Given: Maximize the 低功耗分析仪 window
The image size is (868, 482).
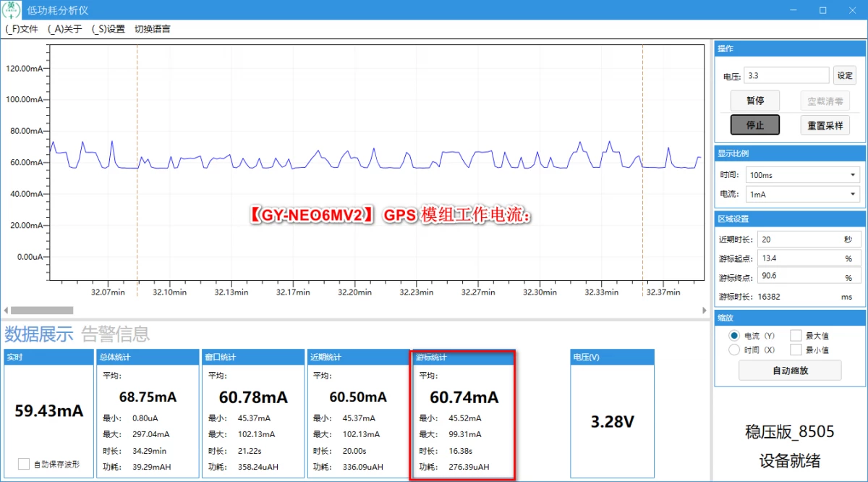Looking at the screenshot, I should [823, 10].
